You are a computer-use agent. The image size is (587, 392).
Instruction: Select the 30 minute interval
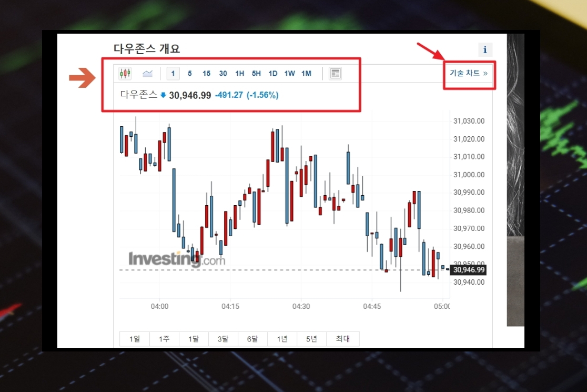point(223,73)
